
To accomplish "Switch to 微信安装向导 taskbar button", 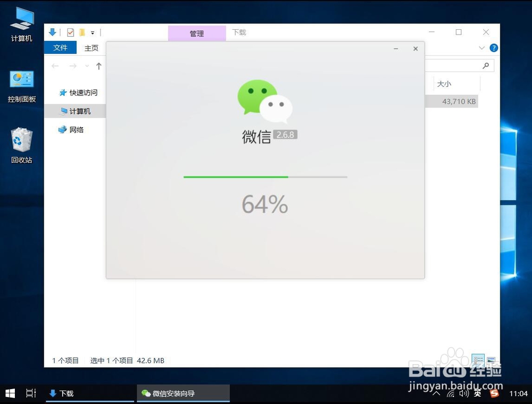I will tap(183, 393).
